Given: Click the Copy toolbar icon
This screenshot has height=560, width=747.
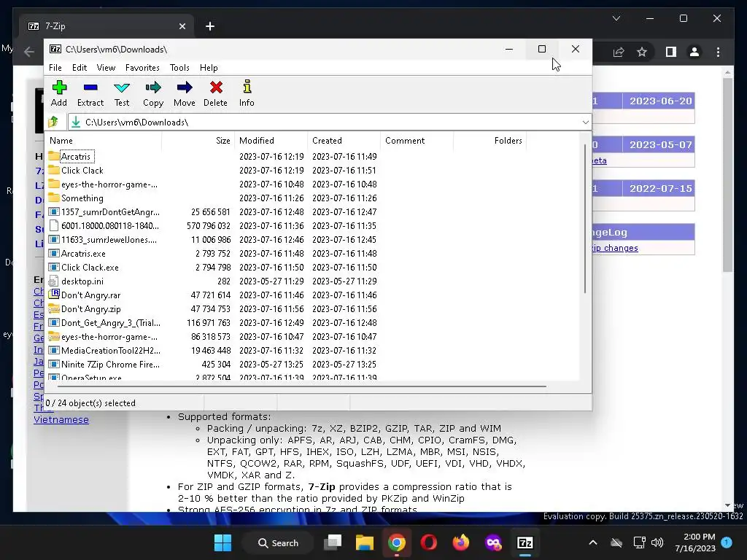Looking at the screenshot, I should click(153, 87).
